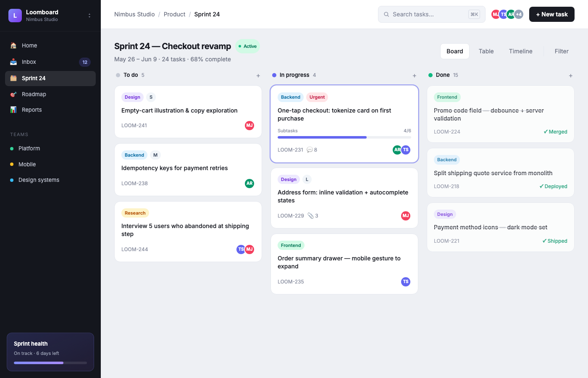Screen dimensions: 588x378
Task: Open Home from the sidebar
Action: coord(50,45)
